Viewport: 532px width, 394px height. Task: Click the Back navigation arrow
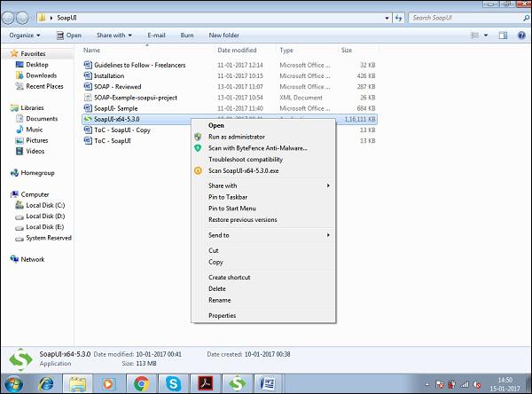point(9,18)
